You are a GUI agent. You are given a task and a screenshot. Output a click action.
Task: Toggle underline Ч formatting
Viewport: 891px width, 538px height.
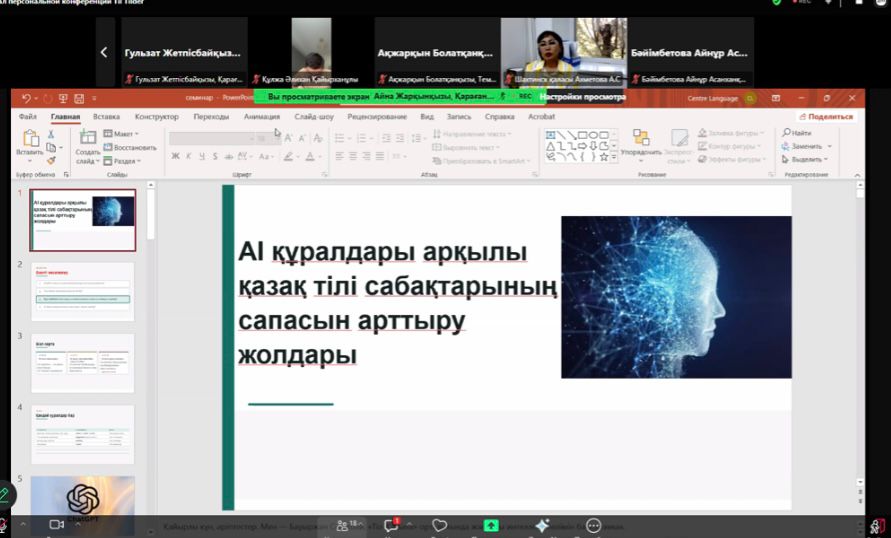point(202,156)
